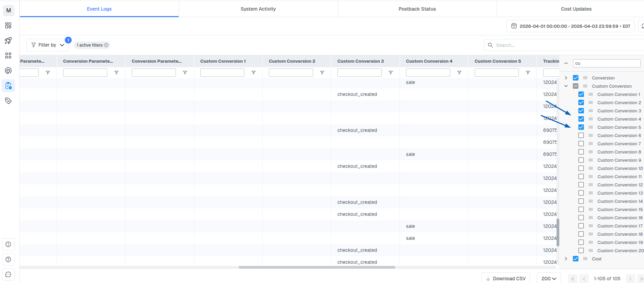Open the tag icon in the sidebar

coord(8,101)
